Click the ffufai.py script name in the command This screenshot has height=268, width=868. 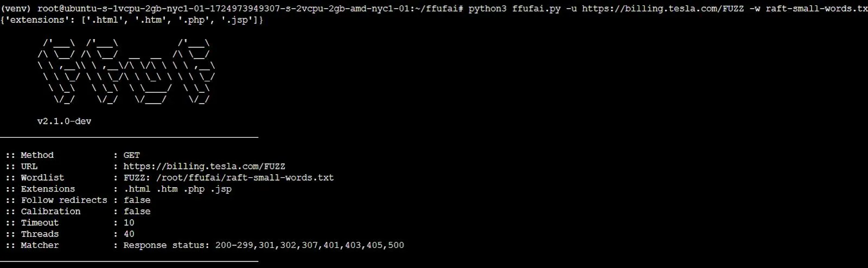[536, 9]
